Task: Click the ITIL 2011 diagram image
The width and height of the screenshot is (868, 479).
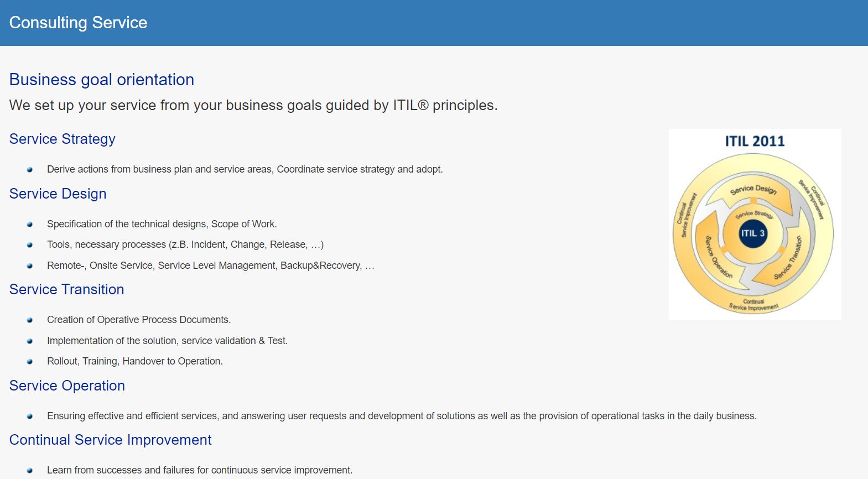Action: (755, 224)
